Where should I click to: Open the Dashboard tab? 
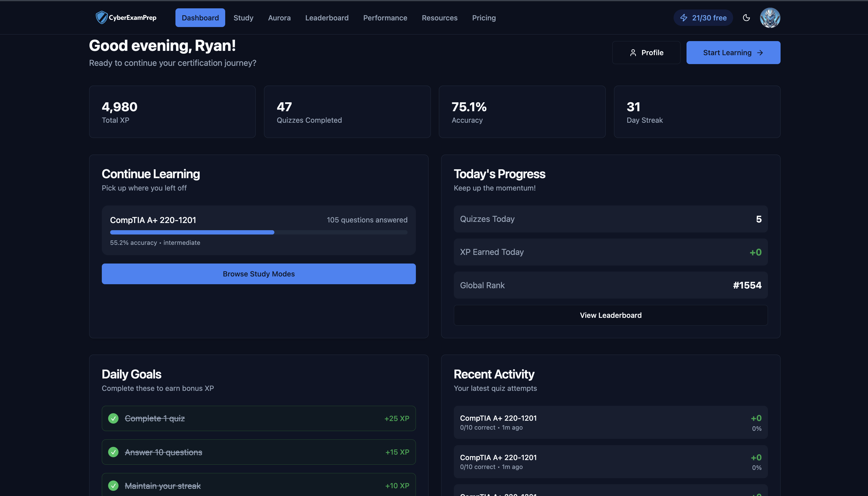[200, 18]
